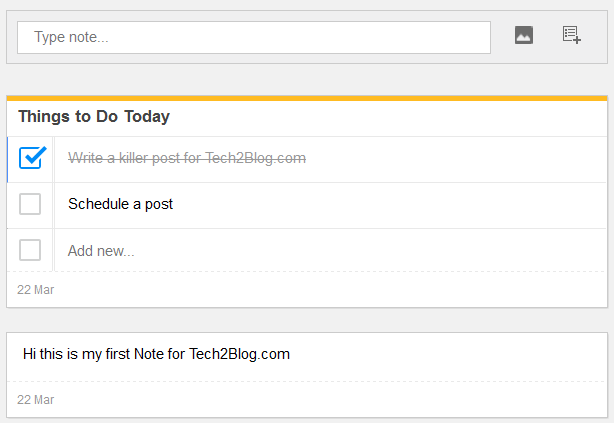Click '22 Mar' date on Things to Do note
Screen dimensions: 614x423
[x=35, y=290]
